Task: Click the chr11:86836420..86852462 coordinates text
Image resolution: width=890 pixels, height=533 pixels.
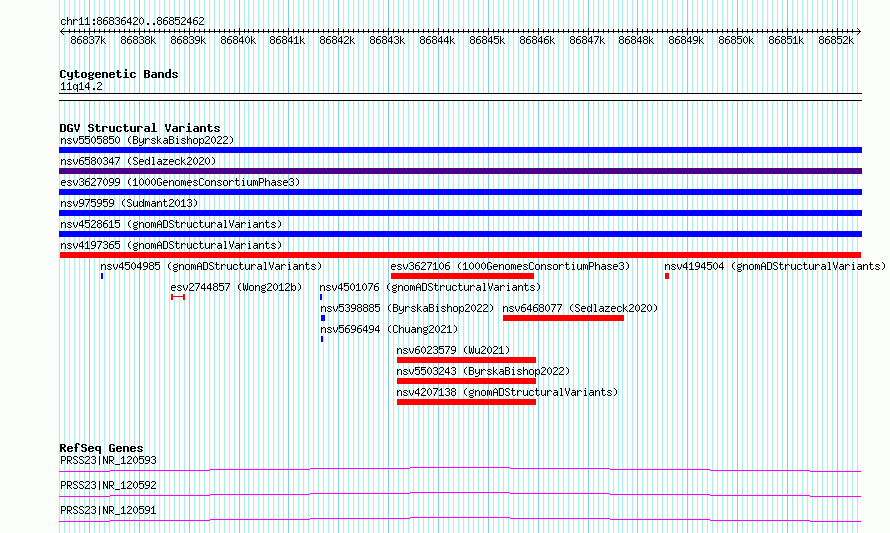Action: 132,22
